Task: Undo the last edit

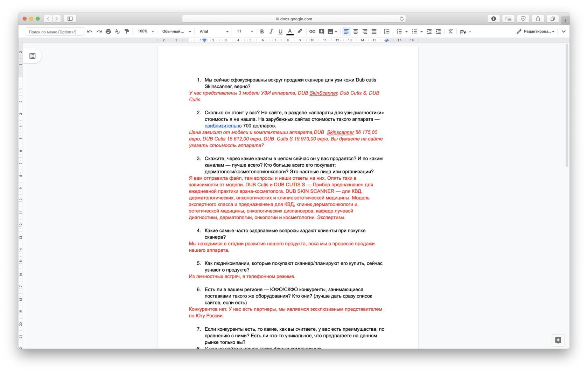Action: (x=90, y=31)
